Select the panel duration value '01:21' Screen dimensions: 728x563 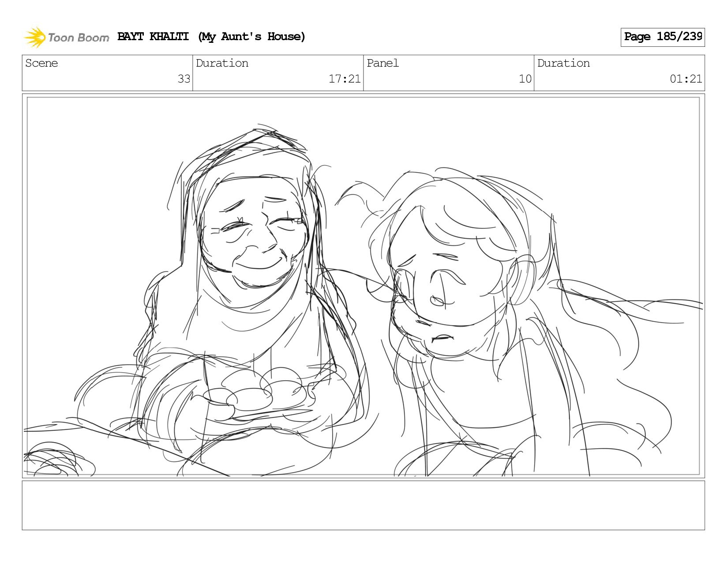pyautogui.click(x=686, y=79)
